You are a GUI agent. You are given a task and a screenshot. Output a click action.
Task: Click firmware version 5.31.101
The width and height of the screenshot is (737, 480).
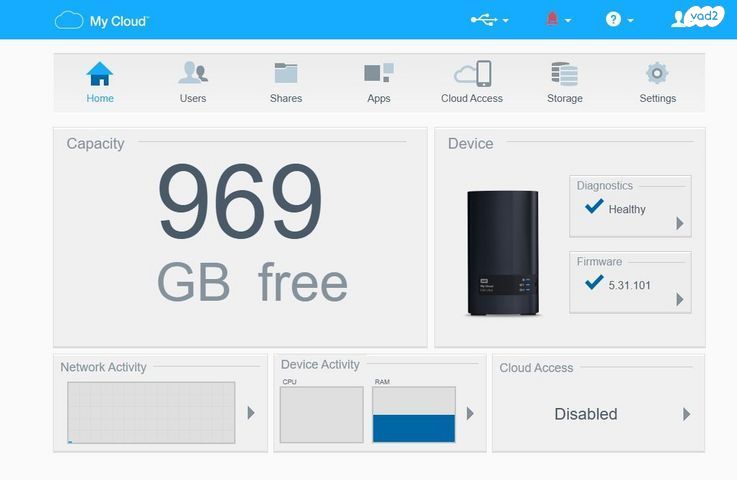coord(629,285)
